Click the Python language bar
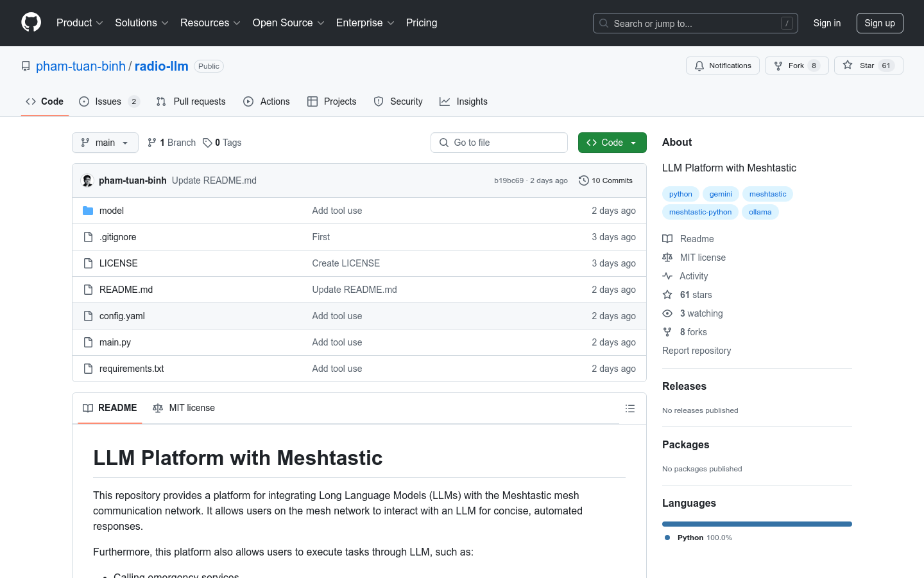The height and width of the screenshot is (578, 924). click(x=757, y=524)
